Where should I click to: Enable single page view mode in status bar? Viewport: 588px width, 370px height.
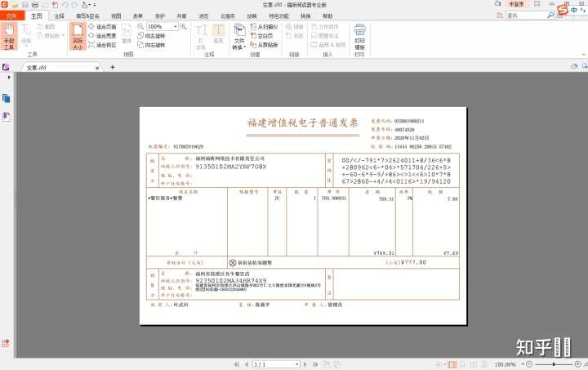coord(452,364)
